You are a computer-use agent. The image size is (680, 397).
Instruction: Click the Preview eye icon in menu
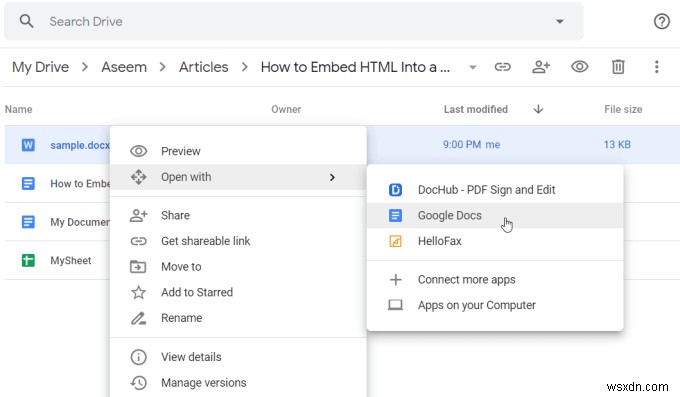pos(138,151)
